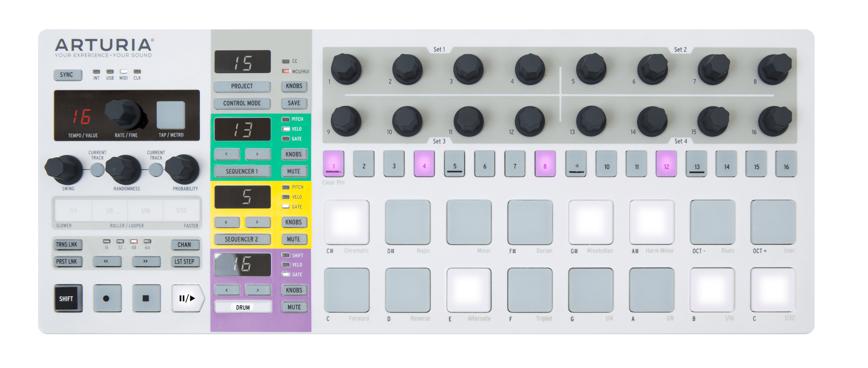This screenshot has height=368, width=868.
Task: Click Sequencer 1 left arrow button
Action: pos(227,154)
